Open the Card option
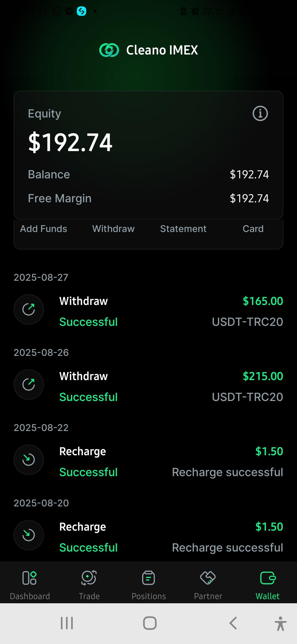Screen dimensions: 297x644 click(x=253, y=229)
